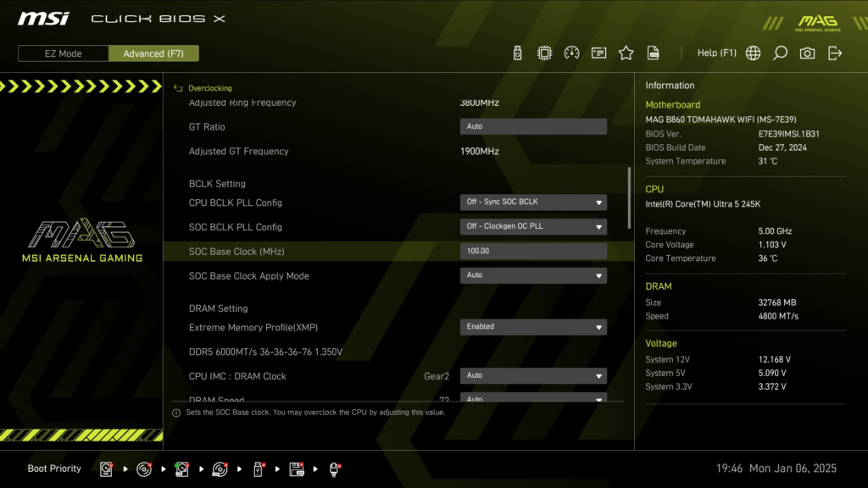The height and width of the screenshot is (488, 868).
Task: Click the CD drive icon in Boot Priority
Action: (x=144, y=468)
